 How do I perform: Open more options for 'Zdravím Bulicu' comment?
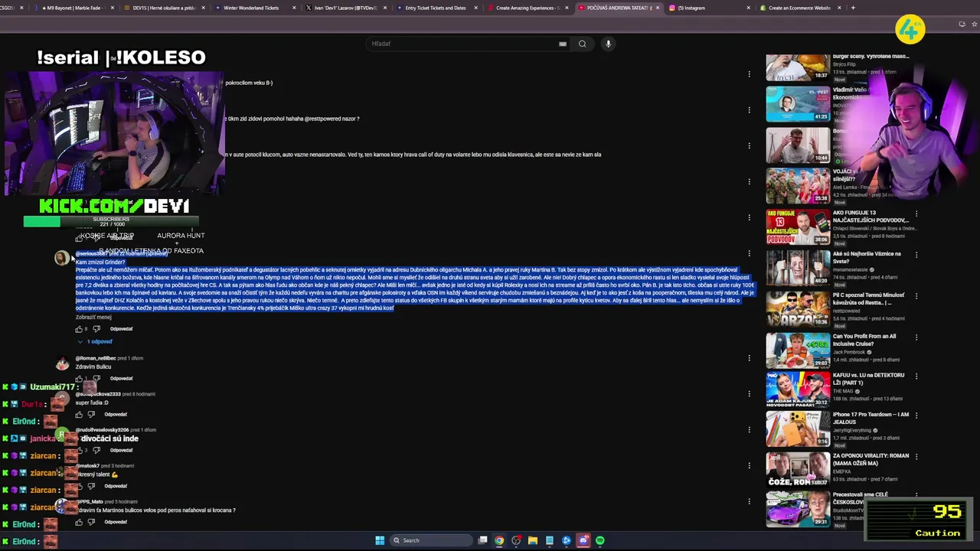[749, 358]
